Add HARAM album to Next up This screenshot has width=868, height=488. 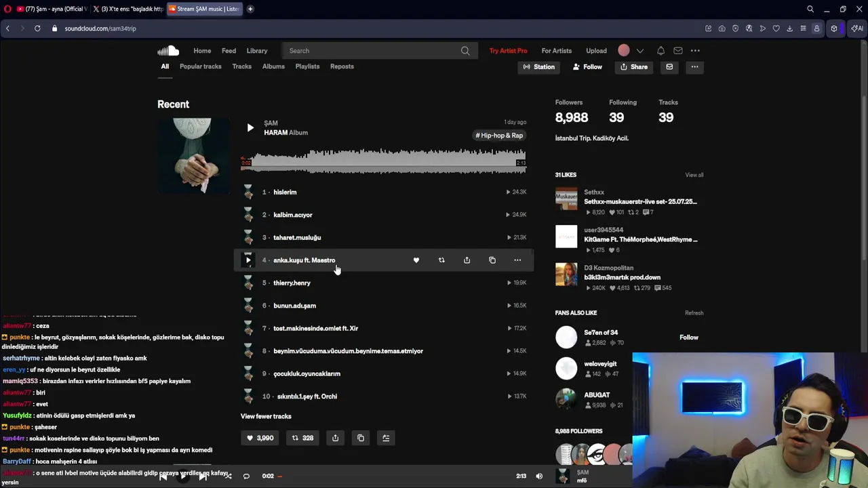click(386, 438)
